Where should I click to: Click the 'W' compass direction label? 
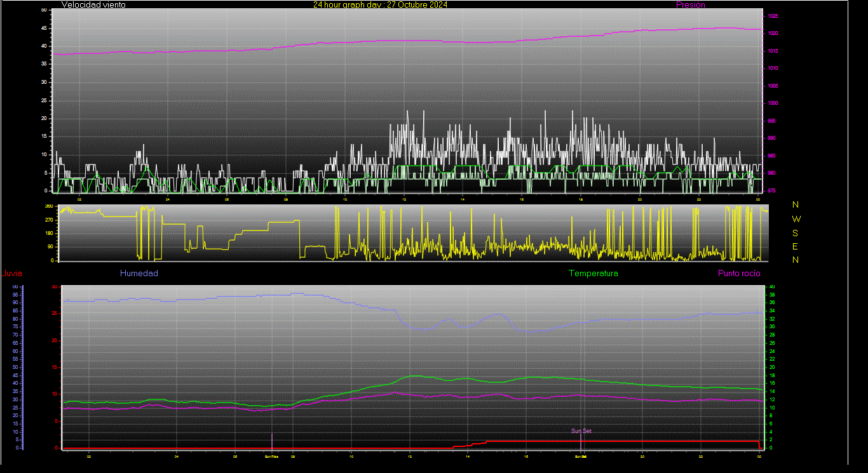pos(797,219)
